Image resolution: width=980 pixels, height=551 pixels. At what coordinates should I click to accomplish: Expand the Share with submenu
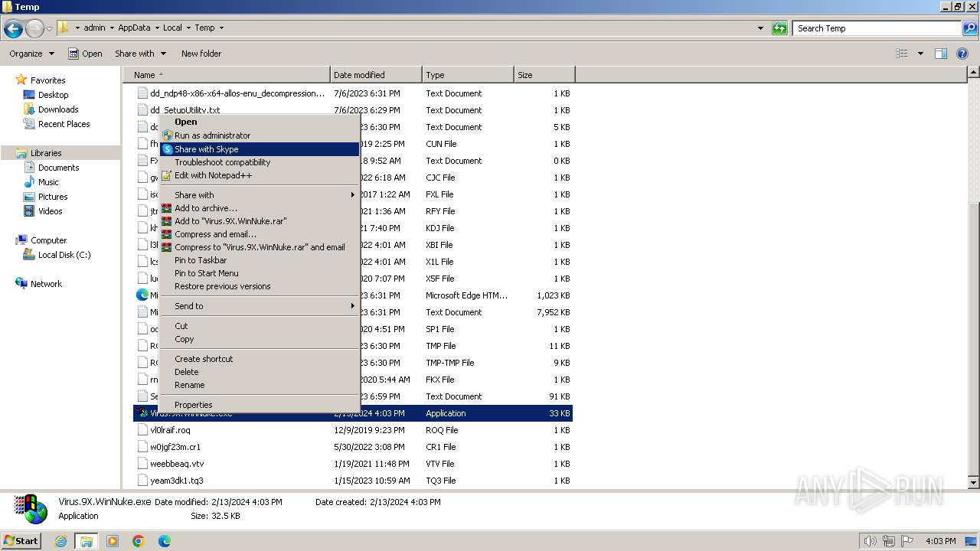pyautogui.click(x=259, y=195)
